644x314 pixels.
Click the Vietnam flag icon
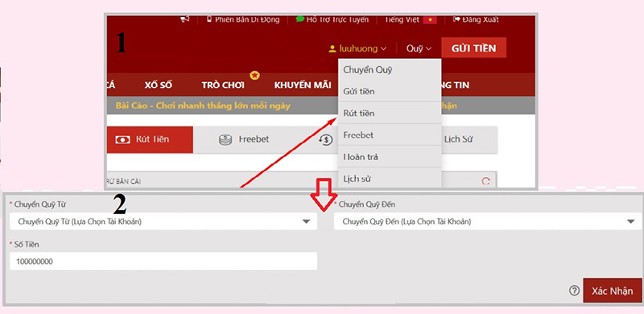(x=430, y=19)
